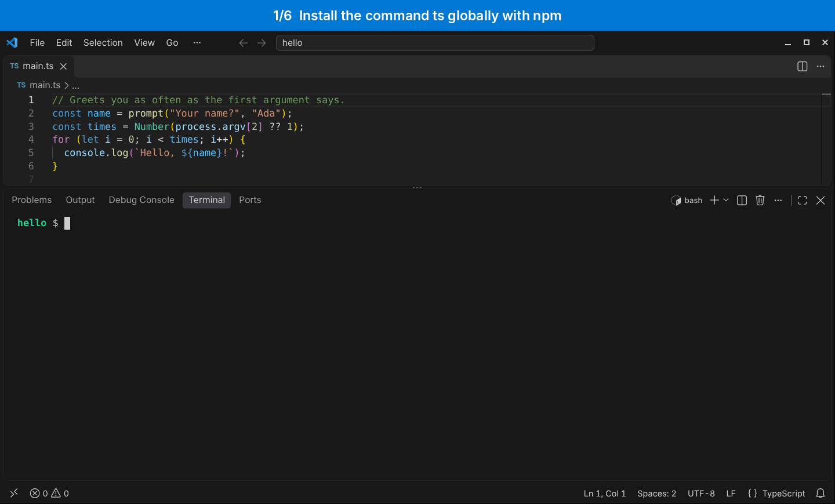835x504 pixels.
Task: Close the bottom panel
Action: 821,200
